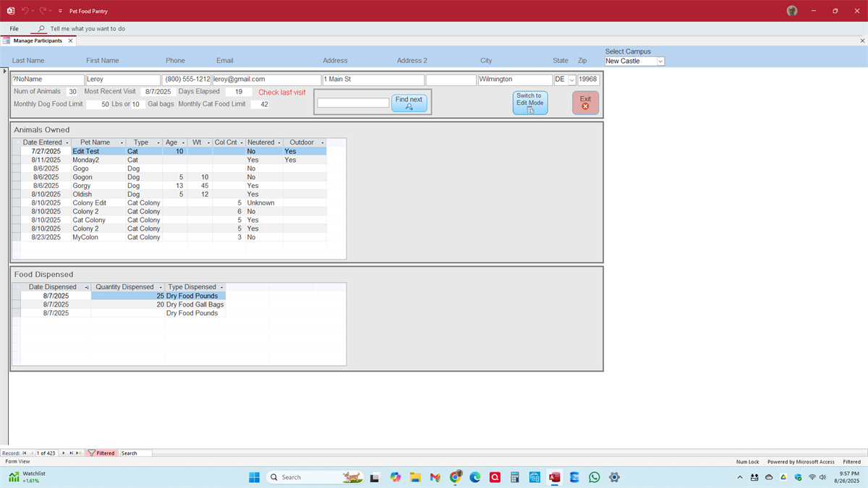Expand the Select Campus dropdown
868x488 pixels.
click(x=660, y=61)
